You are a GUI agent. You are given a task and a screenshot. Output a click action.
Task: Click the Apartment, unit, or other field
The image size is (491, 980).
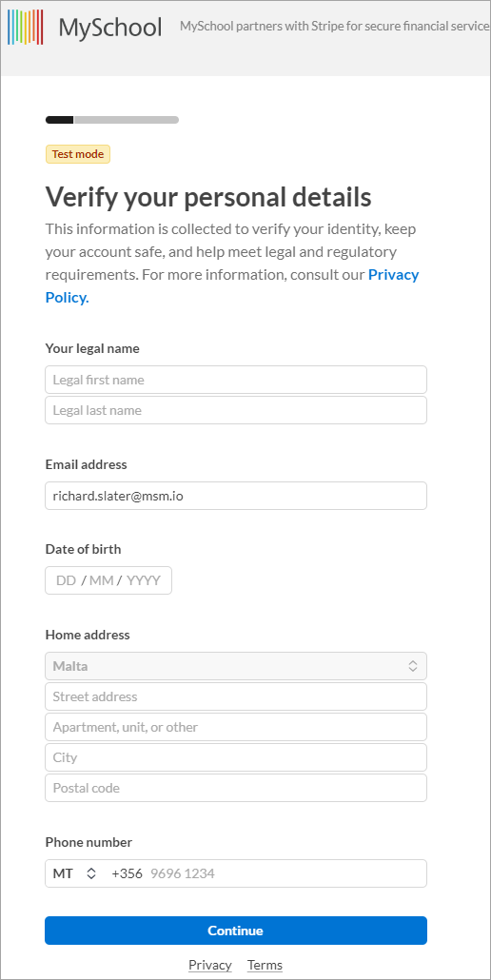coord(235,727)
